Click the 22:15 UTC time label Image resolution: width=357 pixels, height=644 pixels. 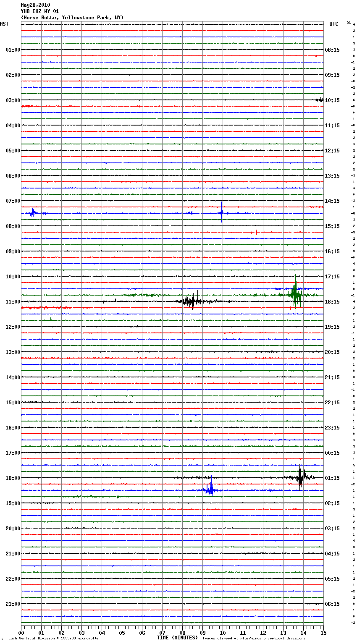coord(332,403)
